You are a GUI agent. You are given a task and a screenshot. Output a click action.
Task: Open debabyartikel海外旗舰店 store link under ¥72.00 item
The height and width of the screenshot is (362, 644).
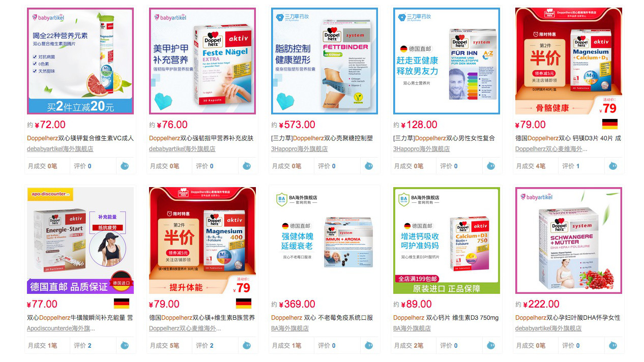coord(60,149)
